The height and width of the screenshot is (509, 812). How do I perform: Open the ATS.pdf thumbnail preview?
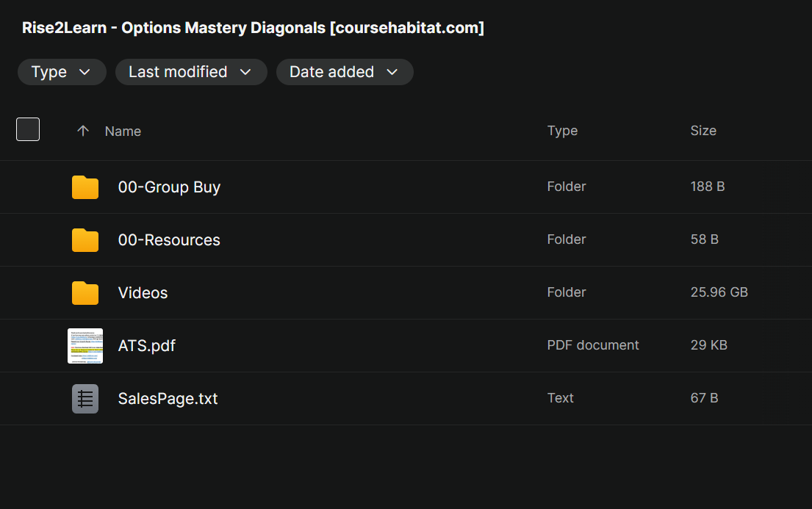[85, 346]
